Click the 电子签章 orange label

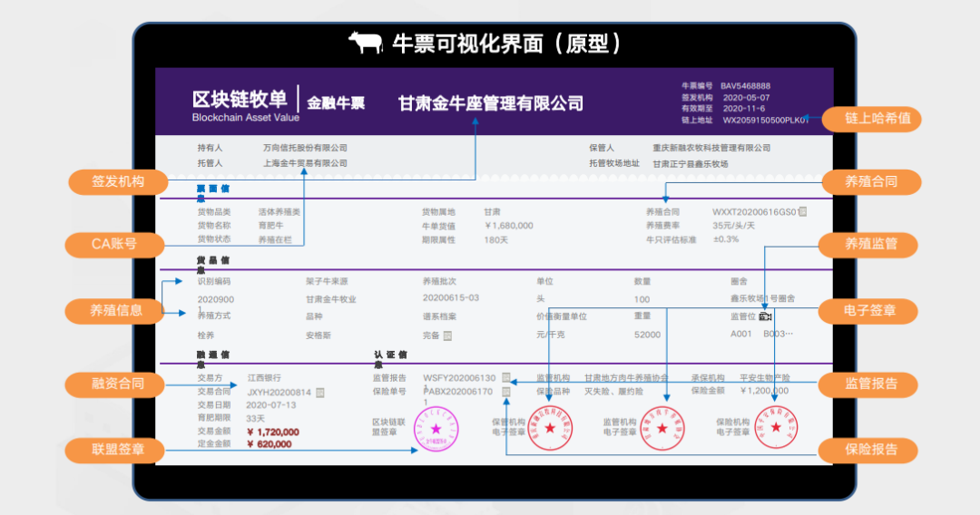click(x=868, y=310)
